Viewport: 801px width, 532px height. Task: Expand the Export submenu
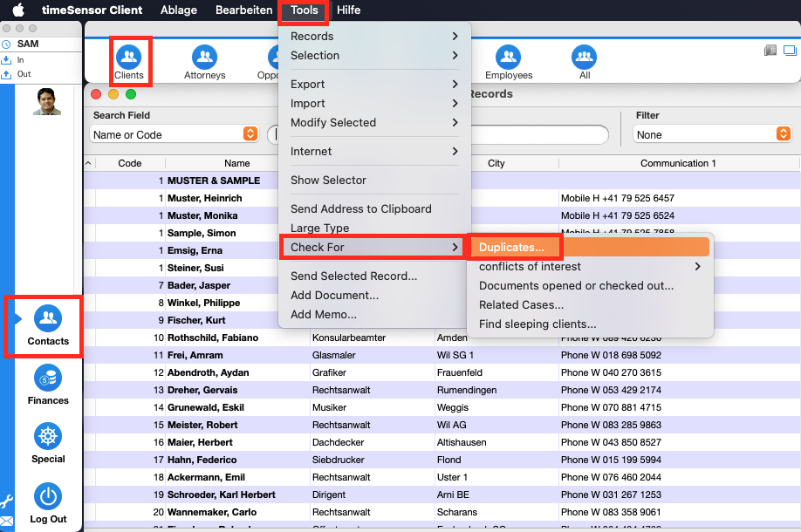(x=374, y=85)
